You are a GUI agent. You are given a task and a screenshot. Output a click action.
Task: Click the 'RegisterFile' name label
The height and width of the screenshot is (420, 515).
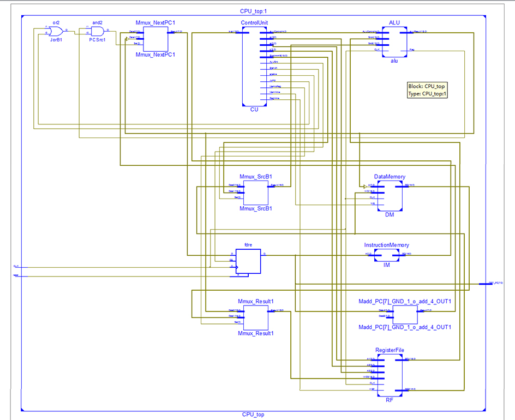pyautogui.click(x=390, y=350)
